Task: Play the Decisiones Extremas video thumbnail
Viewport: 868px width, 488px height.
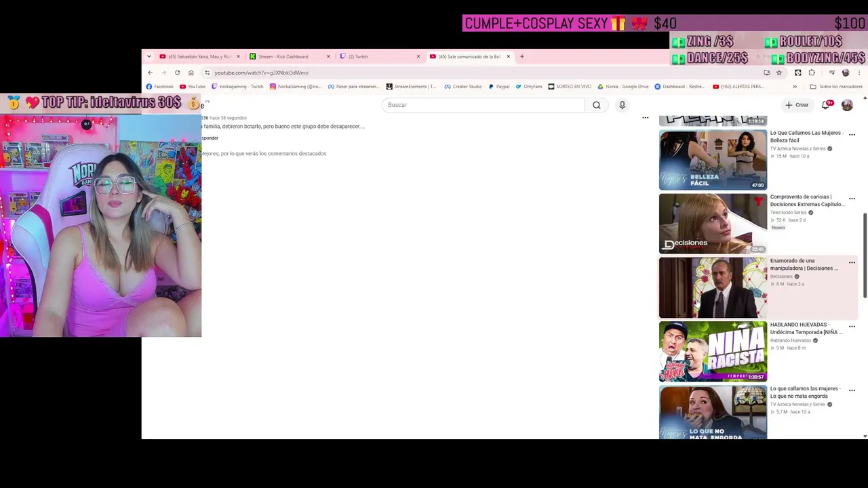Action: point(713,224)
